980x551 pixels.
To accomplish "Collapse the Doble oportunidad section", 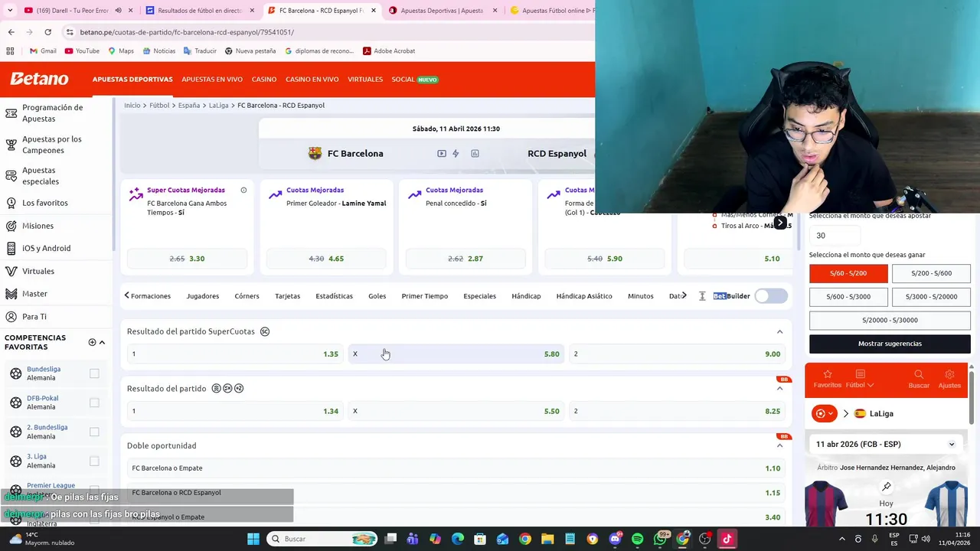I will [x=779, y=445].
